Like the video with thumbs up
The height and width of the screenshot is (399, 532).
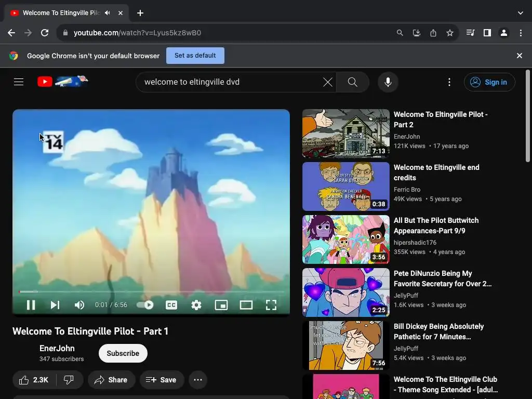point(34,380)
